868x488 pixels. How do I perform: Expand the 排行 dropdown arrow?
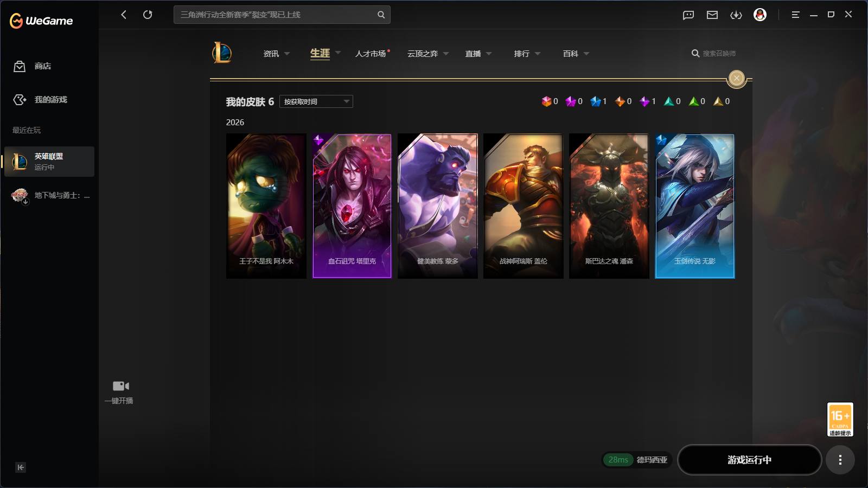coord(538,54)
